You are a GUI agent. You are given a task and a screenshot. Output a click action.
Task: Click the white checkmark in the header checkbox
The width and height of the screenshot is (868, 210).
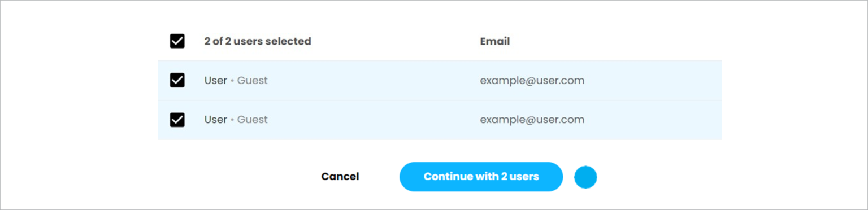(x=177, y=41)
